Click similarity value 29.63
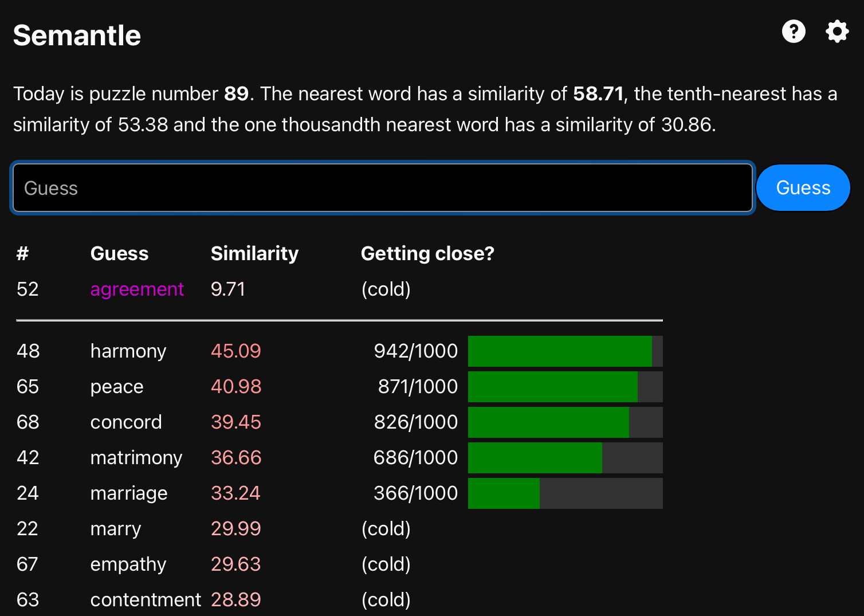Viewport: 864px width, 616px height. [235, 564]
